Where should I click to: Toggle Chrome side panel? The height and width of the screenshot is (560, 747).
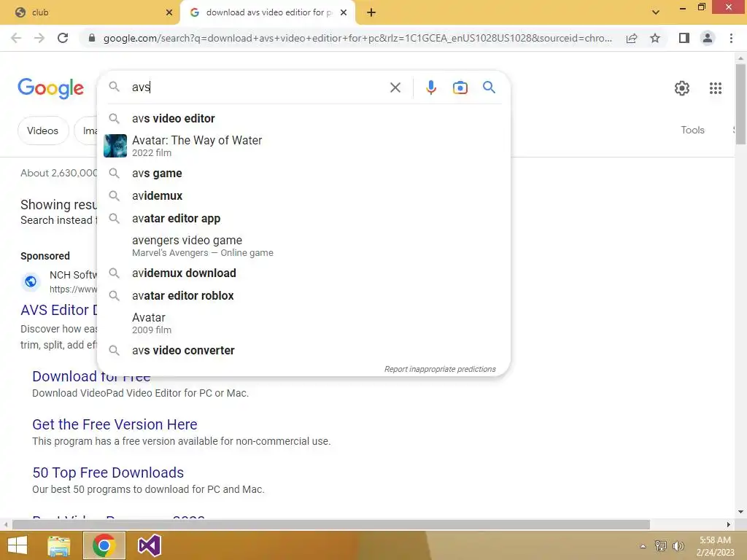click(684, 38)
